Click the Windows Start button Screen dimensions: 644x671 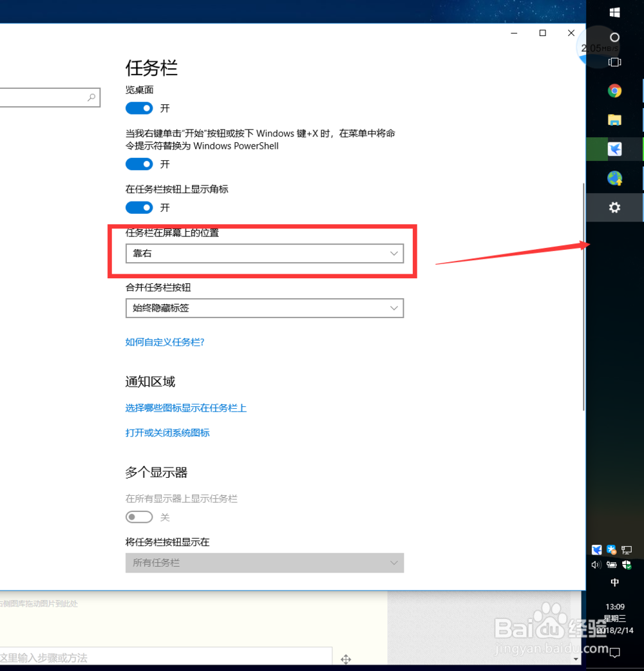[x=614, y=12]
